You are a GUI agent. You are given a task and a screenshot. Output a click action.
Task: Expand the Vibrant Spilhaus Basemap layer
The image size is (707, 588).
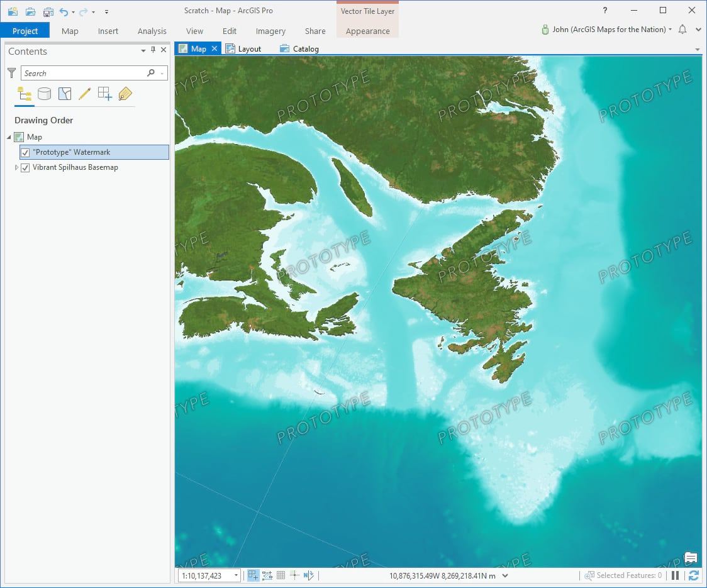point(17,167)
